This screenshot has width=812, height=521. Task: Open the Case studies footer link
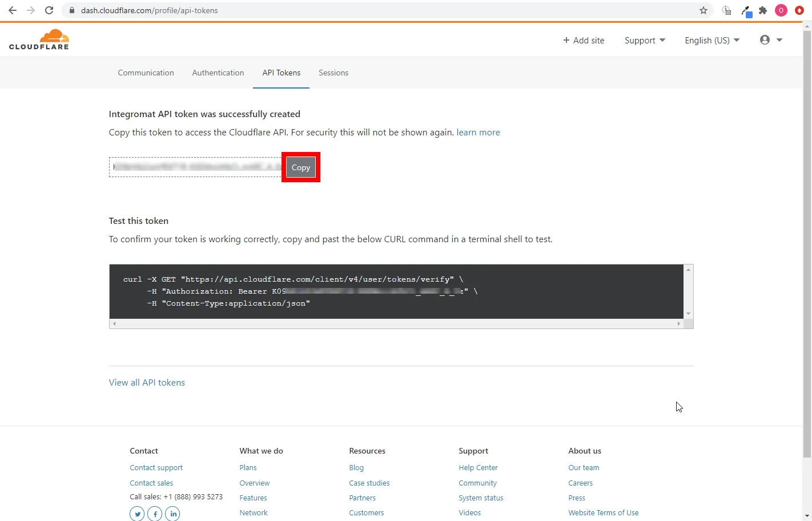[369, 483]
